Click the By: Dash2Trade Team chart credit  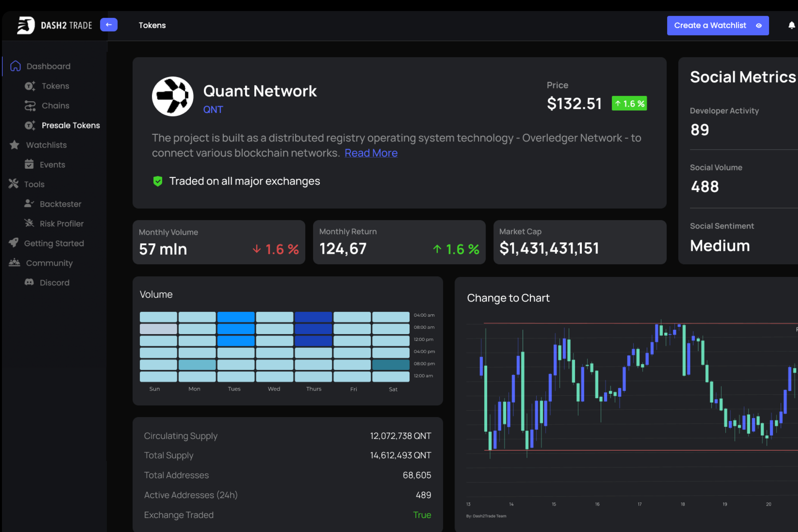tap(486, 516)
